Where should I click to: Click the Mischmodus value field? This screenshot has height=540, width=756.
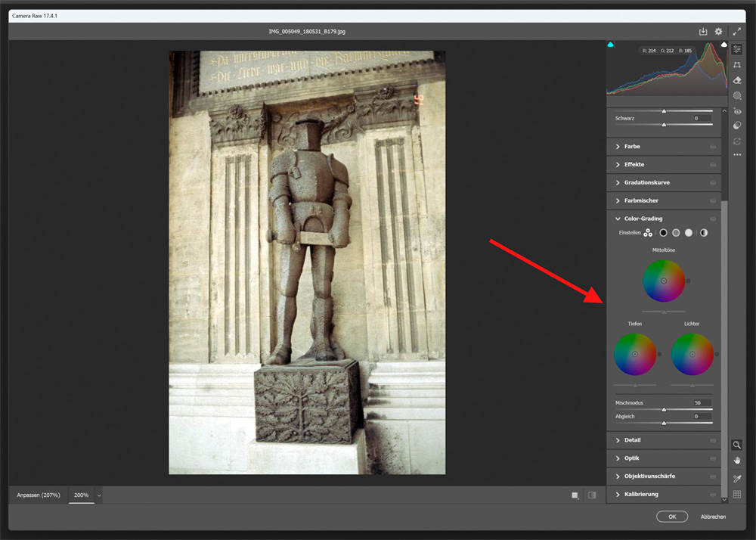pyautogui.click(x=702, y=402)
